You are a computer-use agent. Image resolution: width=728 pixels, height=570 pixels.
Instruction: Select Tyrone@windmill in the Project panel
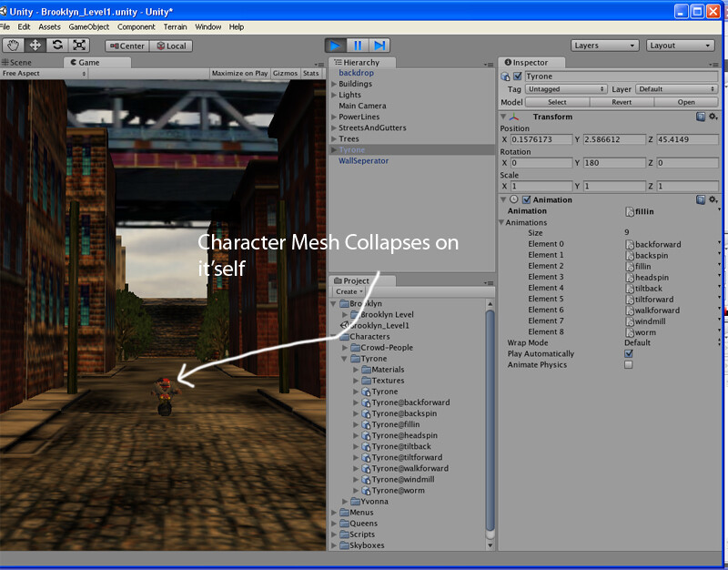tap(403, 479)
